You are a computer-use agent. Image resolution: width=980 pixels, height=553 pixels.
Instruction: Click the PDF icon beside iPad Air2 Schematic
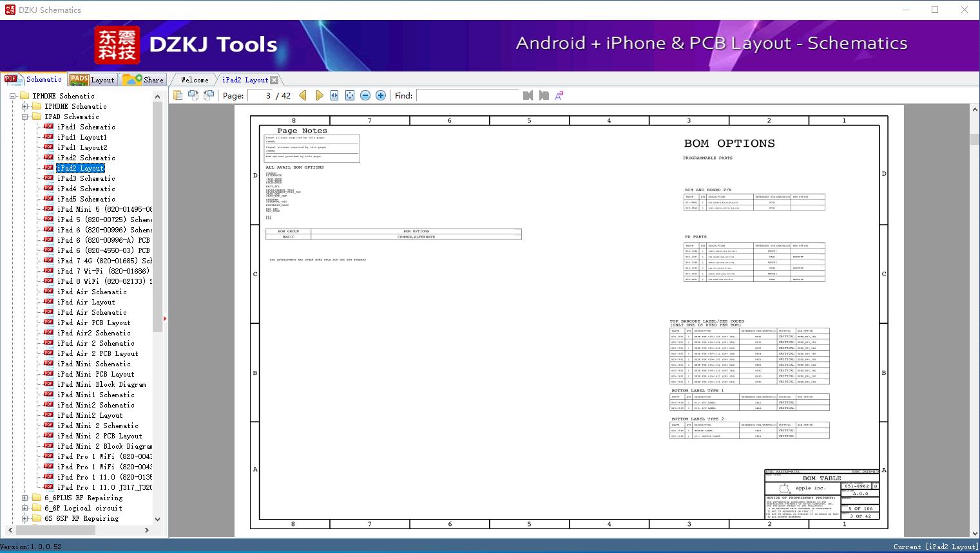[x=48, y=333]
